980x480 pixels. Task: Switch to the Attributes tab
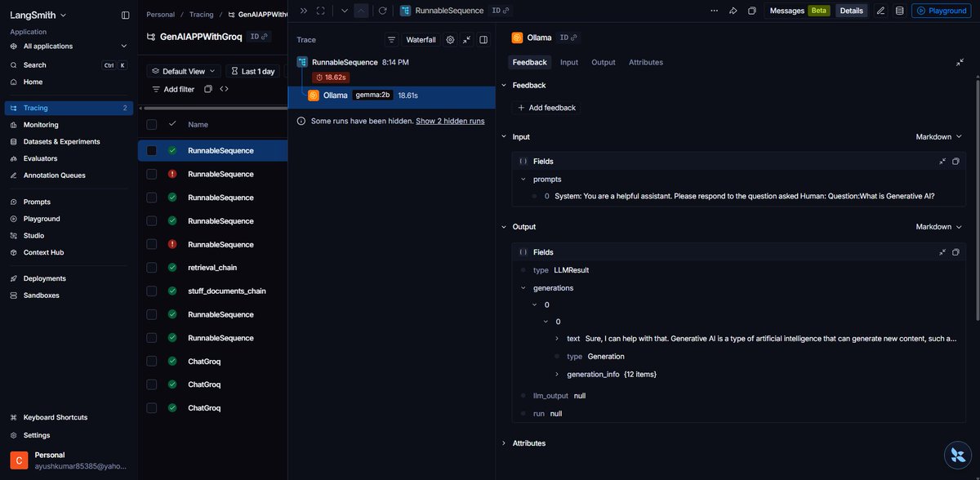[x=646, y=62]
